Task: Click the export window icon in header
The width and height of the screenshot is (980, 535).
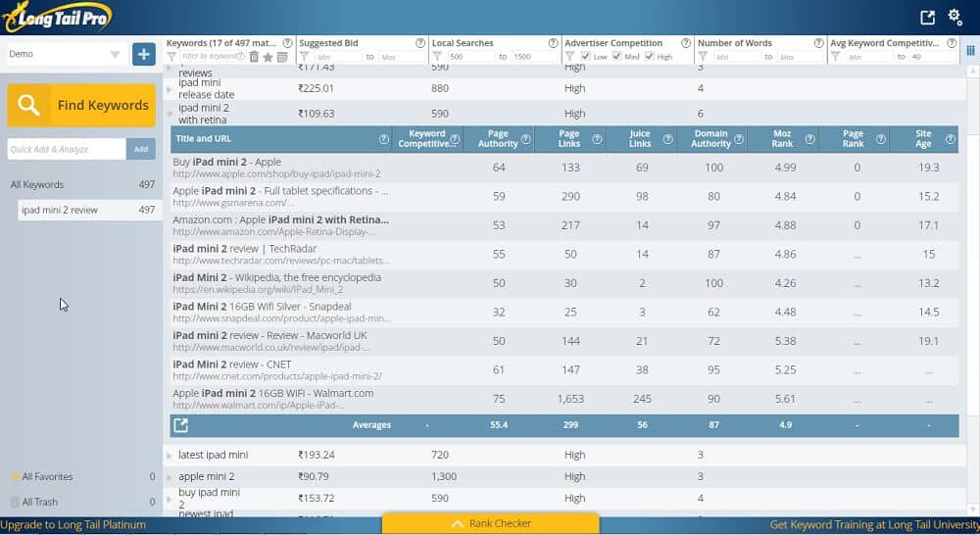Action: coord(927,18)
